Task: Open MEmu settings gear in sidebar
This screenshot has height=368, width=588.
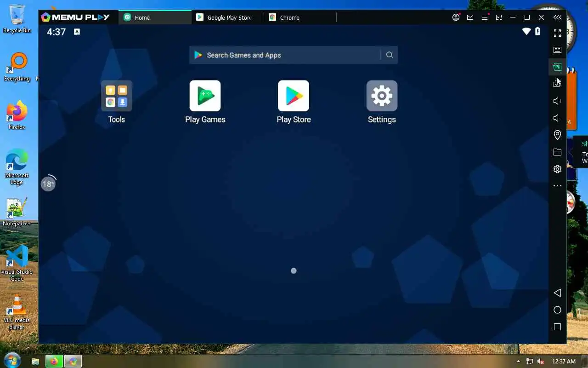Action: (557, 169)
